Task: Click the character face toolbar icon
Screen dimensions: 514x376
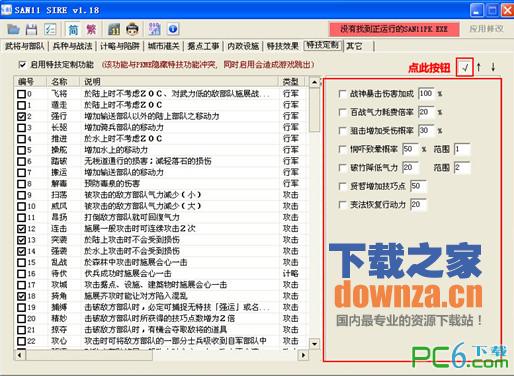Action: (x=132, y=29)
